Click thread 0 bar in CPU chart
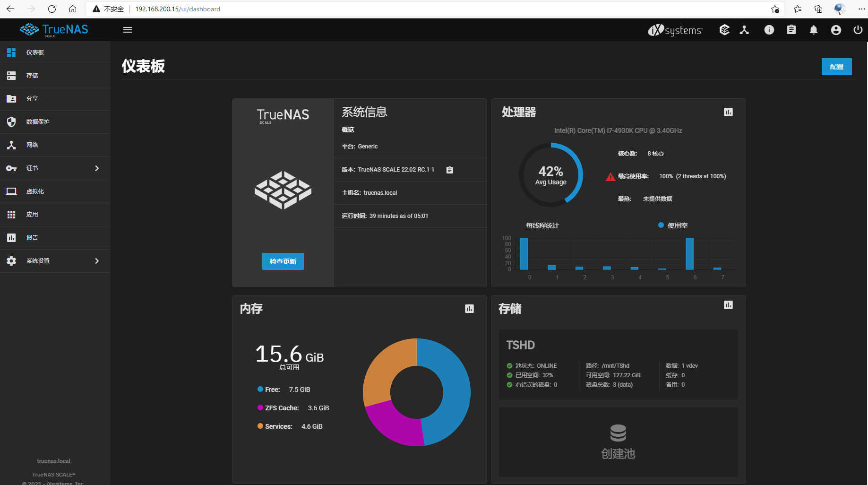The height and width of the screenshot is (485, 868). [x=524, y=254]
